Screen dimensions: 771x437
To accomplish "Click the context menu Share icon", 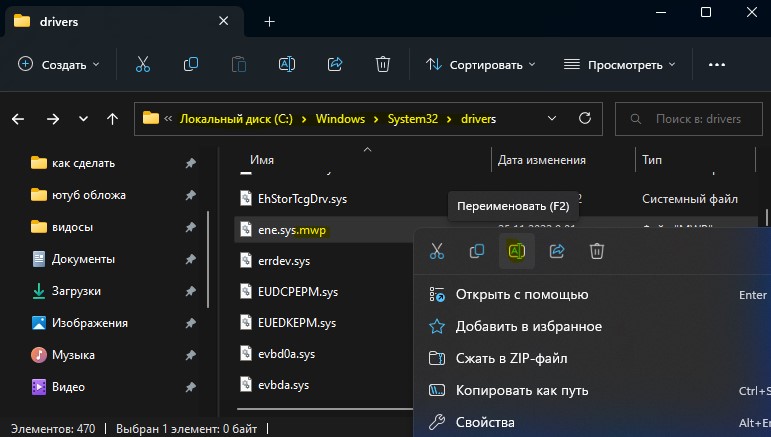I will coord(557,251).
